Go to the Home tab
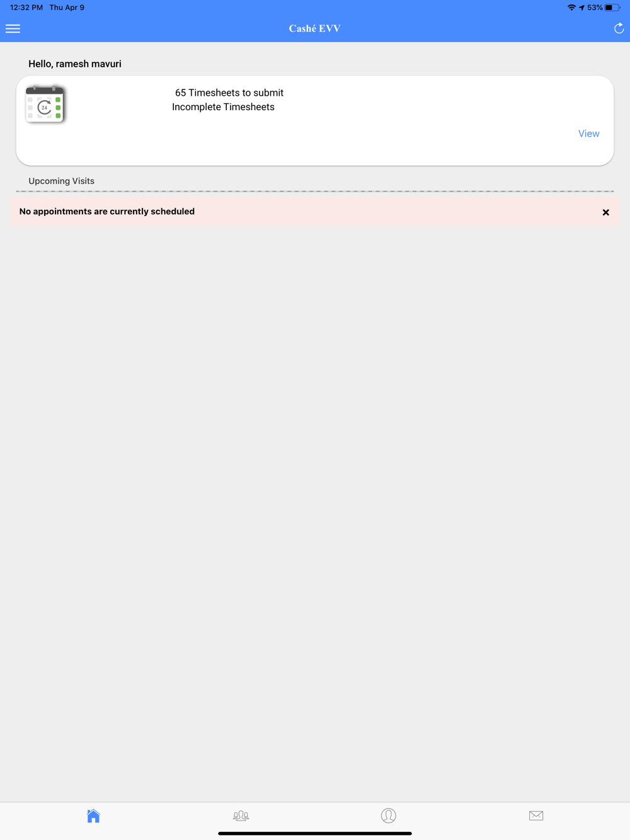Viewport: 630px width, 840px height. (93, 816)
